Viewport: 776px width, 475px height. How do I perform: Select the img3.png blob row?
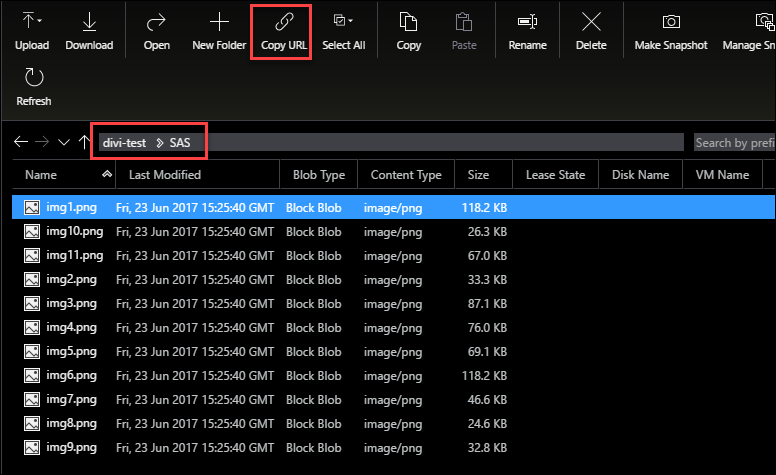(393, 303)
